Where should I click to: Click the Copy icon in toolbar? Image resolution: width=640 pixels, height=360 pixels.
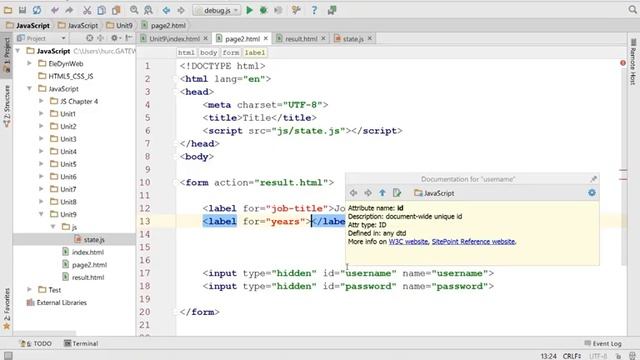(x=102, y=10)
